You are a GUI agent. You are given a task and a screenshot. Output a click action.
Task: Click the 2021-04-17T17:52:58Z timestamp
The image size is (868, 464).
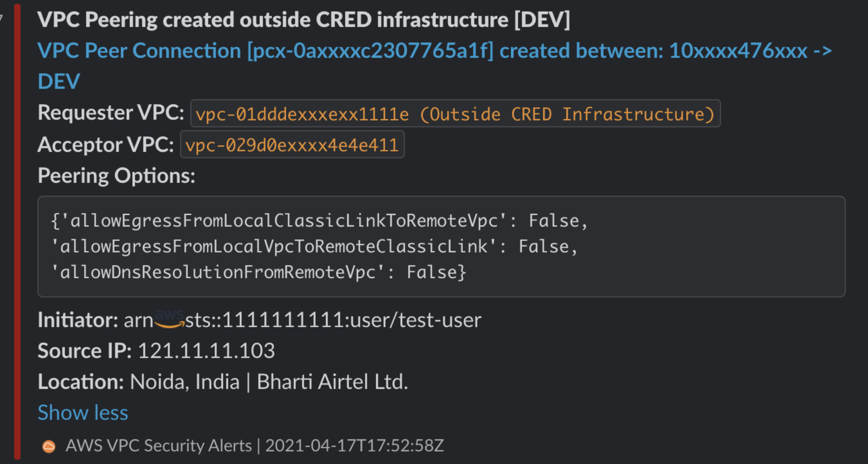(354, 446)
